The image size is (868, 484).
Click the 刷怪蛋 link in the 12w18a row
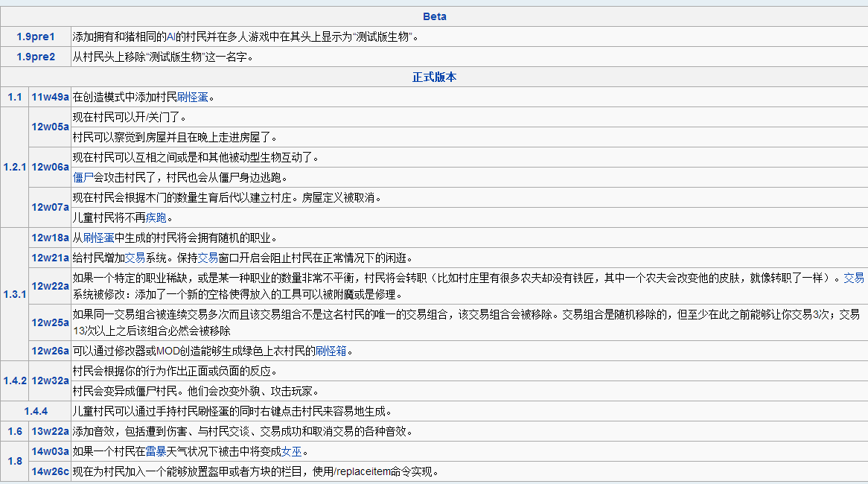click(98, 238)
